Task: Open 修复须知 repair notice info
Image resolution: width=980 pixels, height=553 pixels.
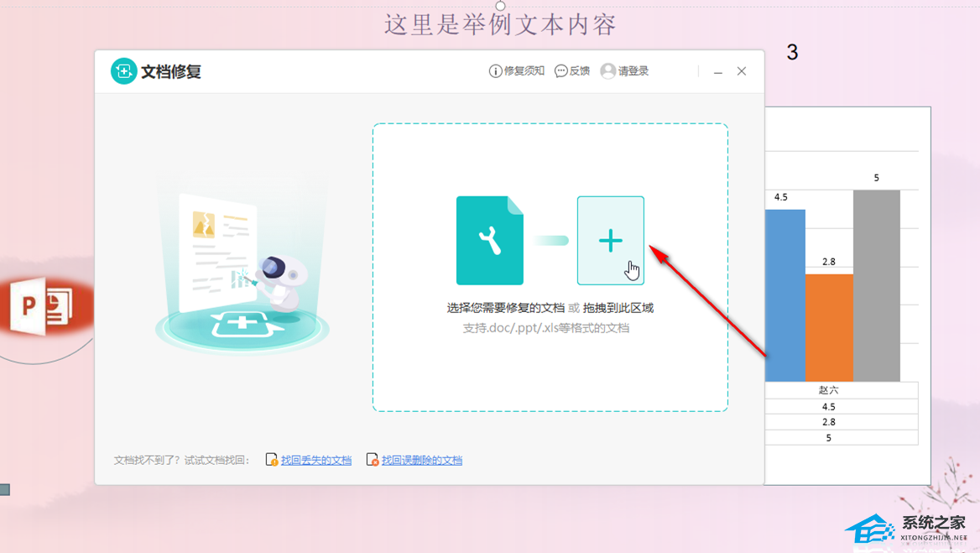Action: (495, 71)
